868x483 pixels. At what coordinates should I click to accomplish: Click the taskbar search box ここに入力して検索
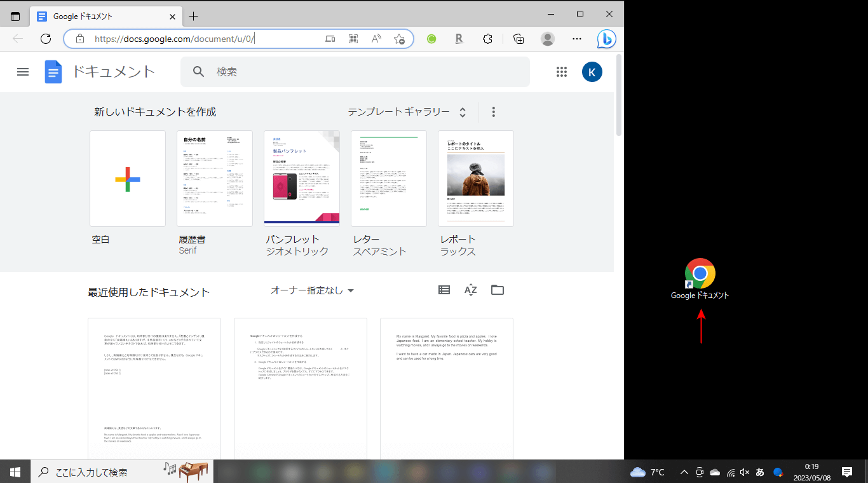[122, 472]
